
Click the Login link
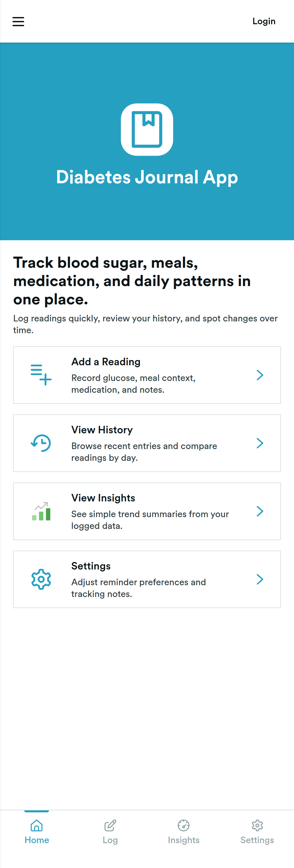(x=264, y=21)
